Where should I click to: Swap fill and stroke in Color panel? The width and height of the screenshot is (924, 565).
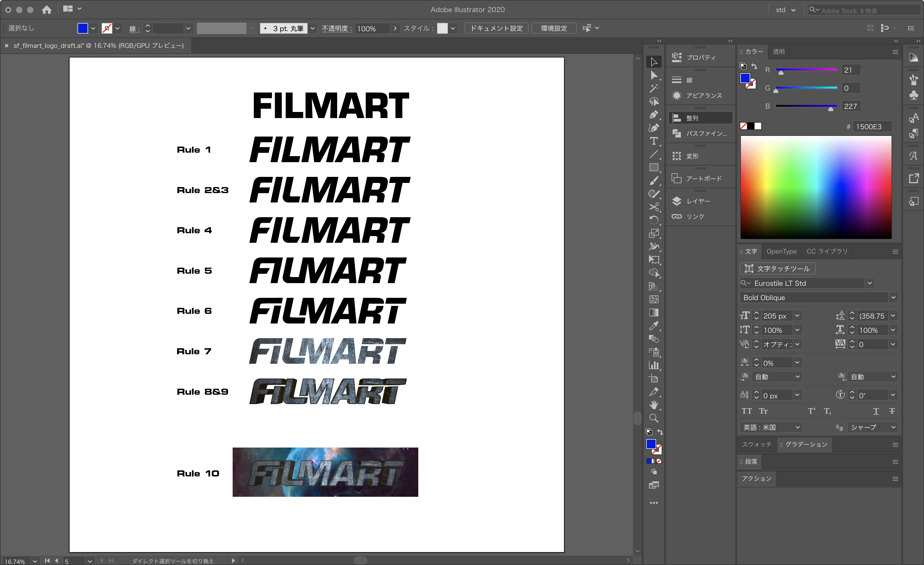coord(754,66)
